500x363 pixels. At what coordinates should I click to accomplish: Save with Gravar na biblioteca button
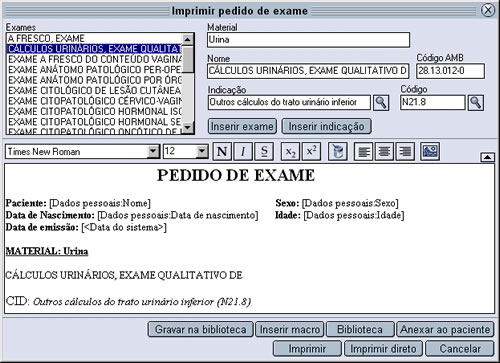(x=201, y=329)
